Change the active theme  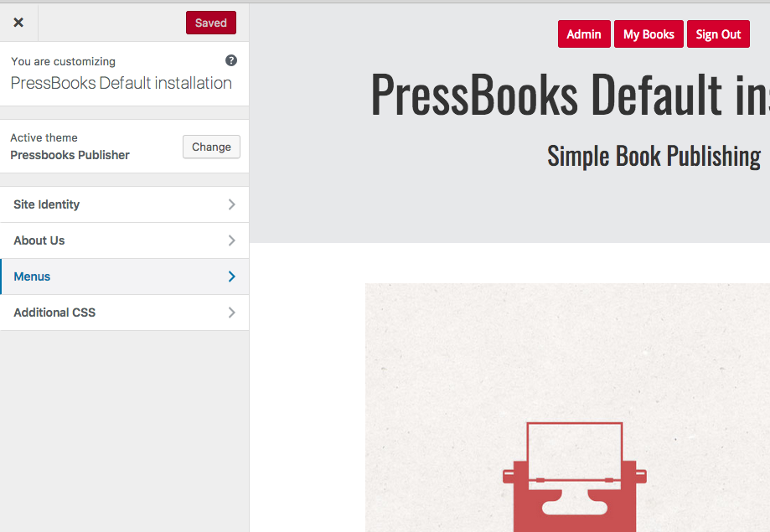211,147
